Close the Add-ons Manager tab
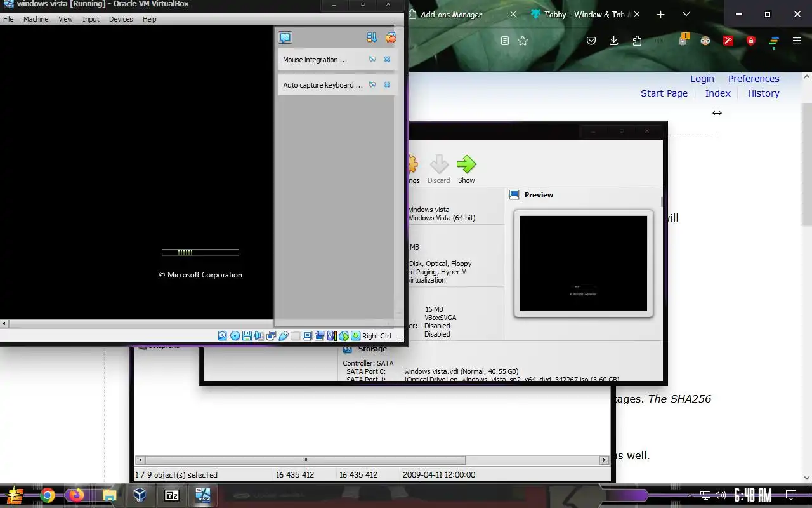The width and height of the screenshot is (812, 508). [x=513, y=14]
